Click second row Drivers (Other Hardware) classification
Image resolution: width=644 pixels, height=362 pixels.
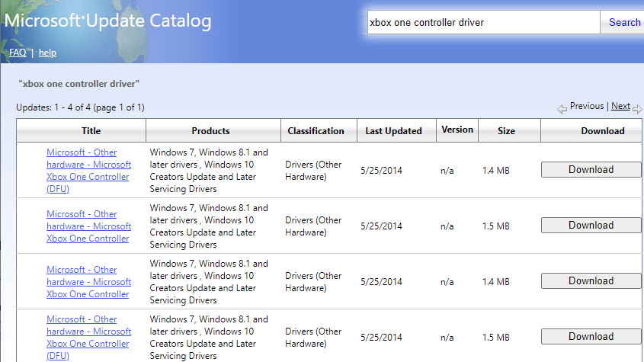click(x=313, y=226)
